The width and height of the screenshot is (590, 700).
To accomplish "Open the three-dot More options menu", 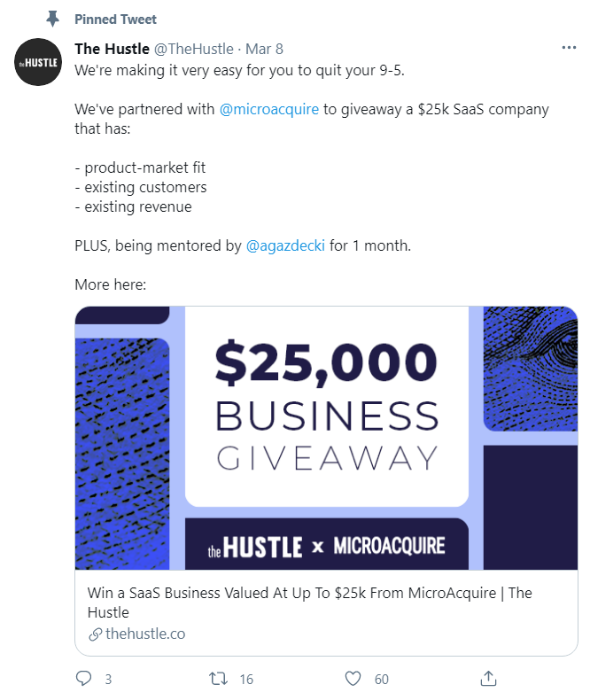I will pyautogui.click(x=570, y=48).
